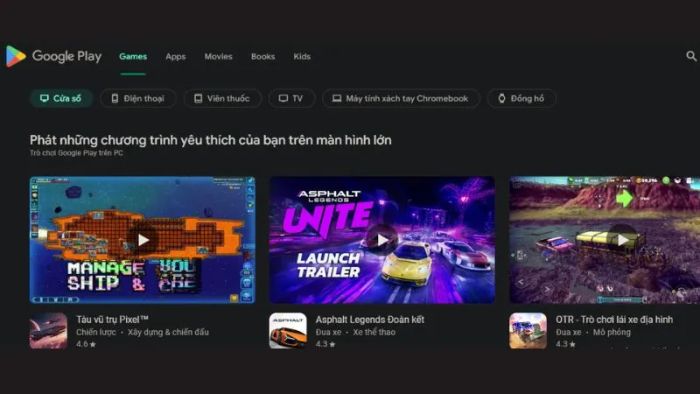Click the Xe thể thao category text
This screenshot has height=394, width=700.
click(x=374, y=332)
